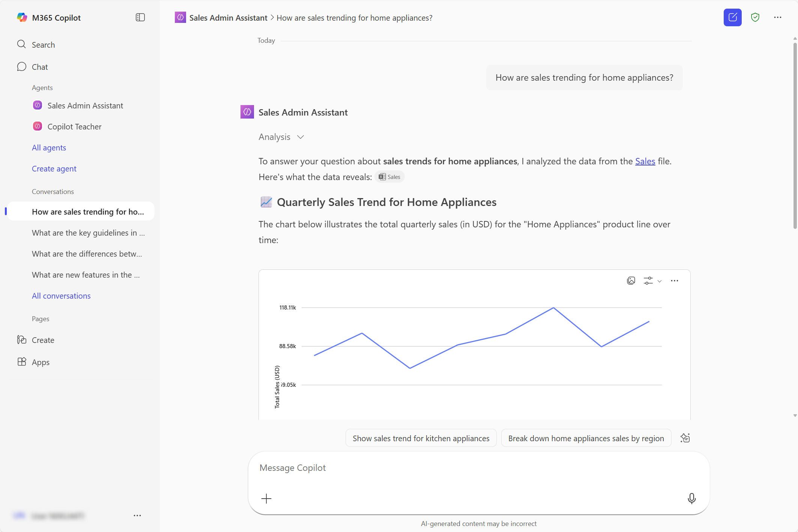Open the Copilot Teacher agent
798x532 pixels.
coord(74,126)
